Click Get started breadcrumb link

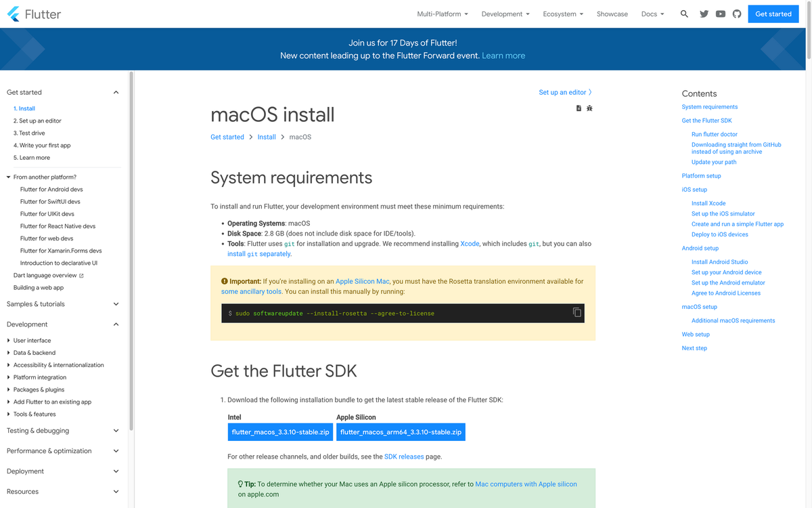[227, 137]
